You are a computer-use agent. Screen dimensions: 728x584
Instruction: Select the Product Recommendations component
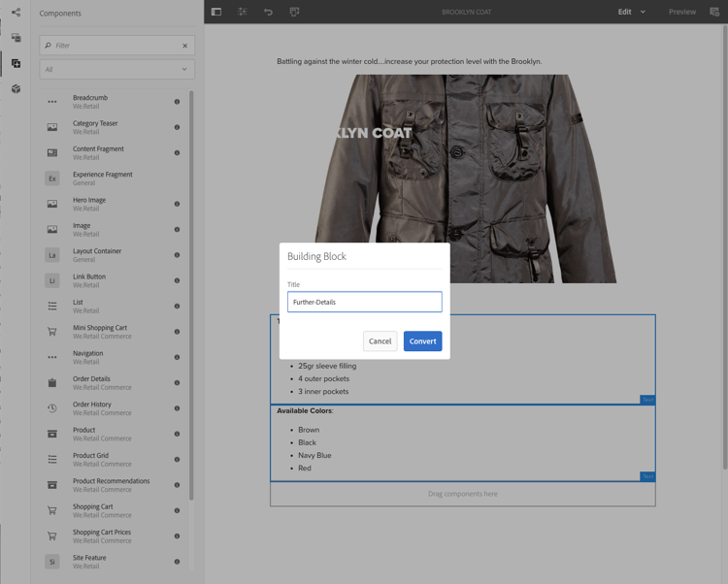click(114, 485)
